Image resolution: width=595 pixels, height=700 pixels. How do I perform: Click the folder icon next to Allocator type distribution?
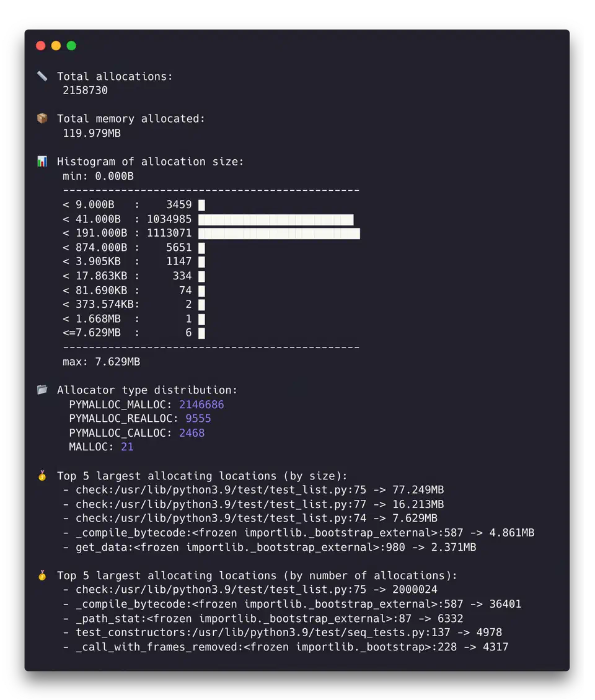point(42,390)
